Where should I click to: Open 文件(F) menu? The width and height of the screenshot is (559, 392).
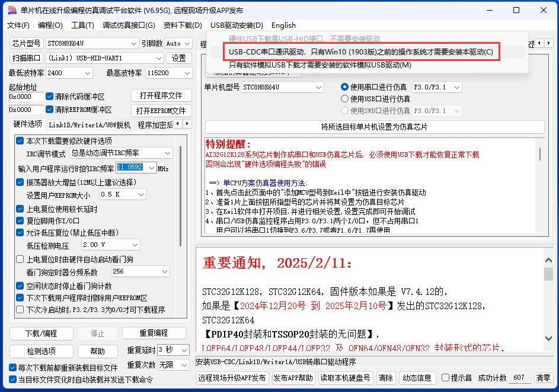18,25
